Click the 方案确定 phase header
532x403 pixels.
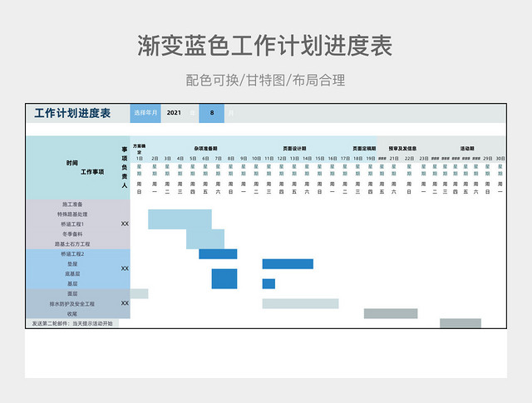[x=139, y=149]
